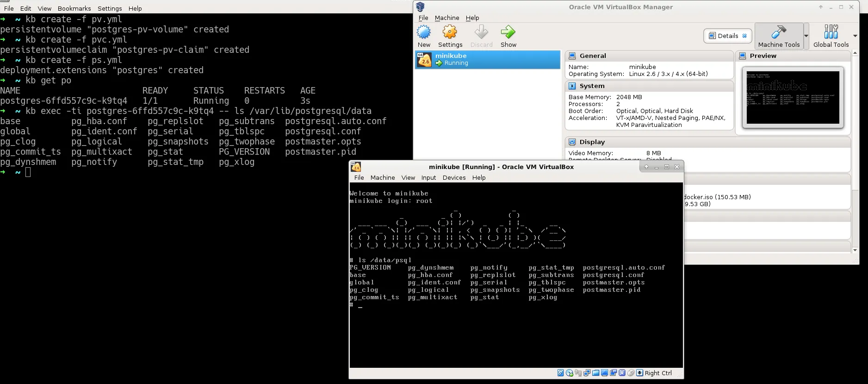This screenshot has height=384, width=868.
Task: Open the terminal File menu
Action: [9, 8]
